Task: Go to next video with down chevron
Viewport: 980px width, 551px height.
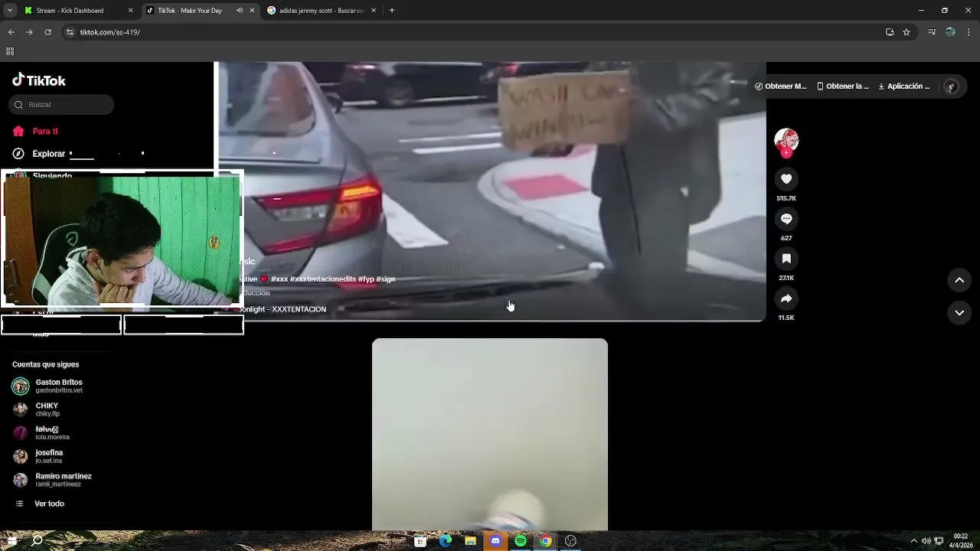Action: click(959, 312)
